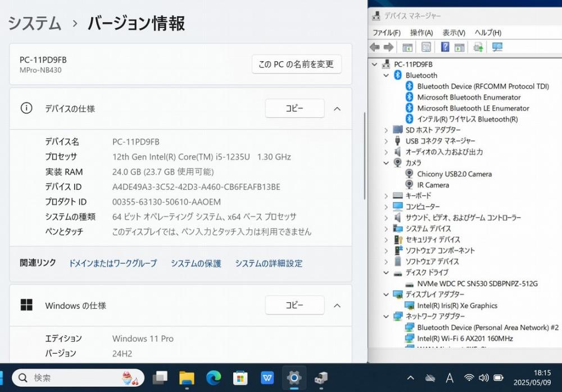Image resolution: width=562 pixels, height=392 pixels.
Task: Click この PC の名前を変更 button
Action: click(296, 64)
